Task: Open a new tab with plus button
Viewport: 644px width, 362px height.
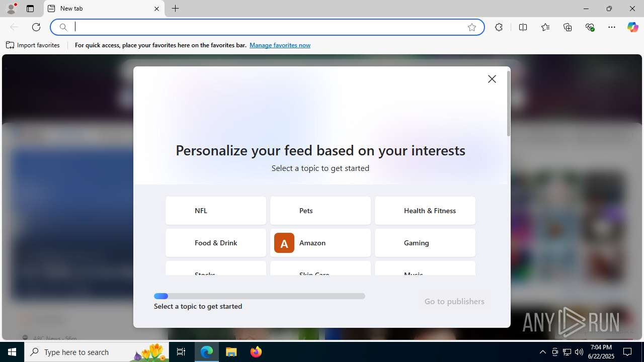Action: [175, 9]
